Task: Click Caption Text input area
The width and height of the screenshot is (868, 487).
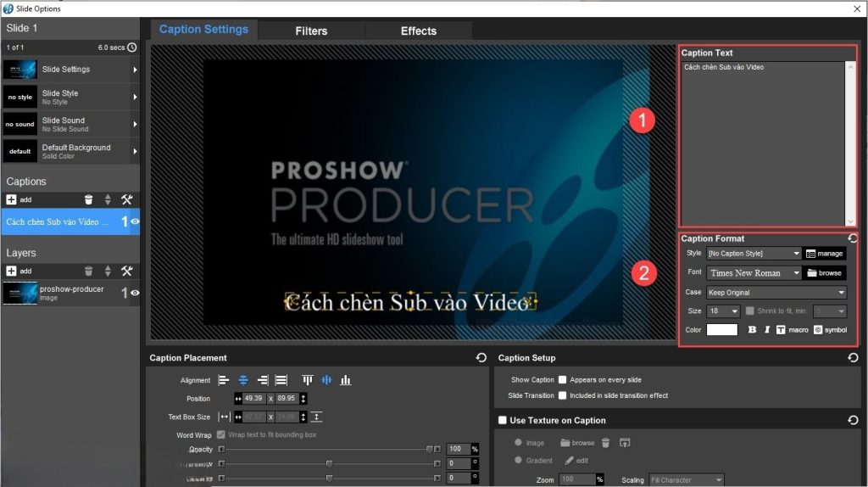Action: [x=764, y=143]
